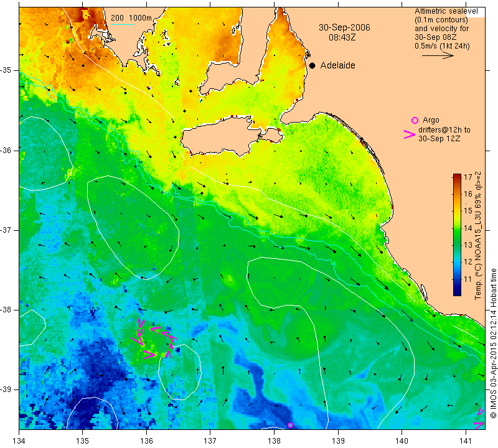
Task: Click the Temp. NOAA15_L3U colorbar title
Action: pyautogui.click(x=477, y=235)
